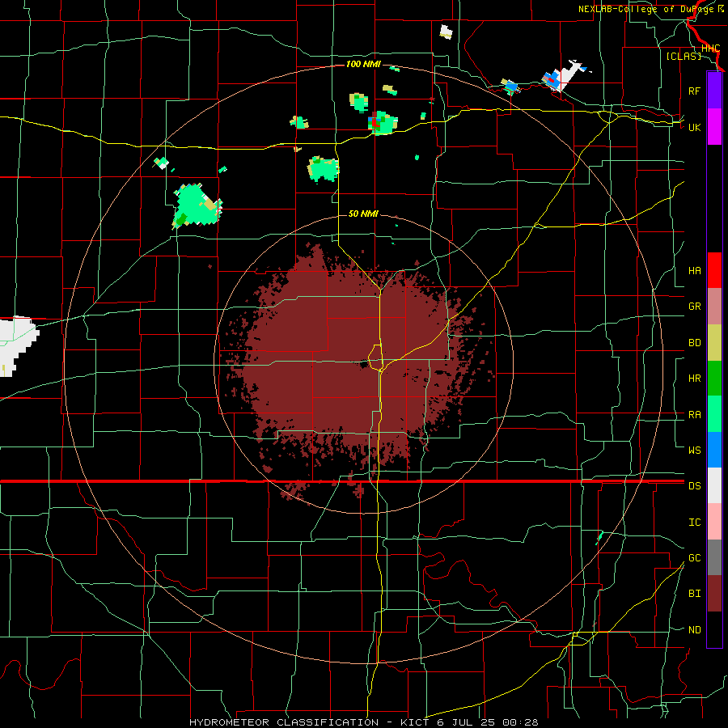Pick the dark green HR legend swatch
This screenshot has width=728, height=728.
click(x=714, y=378)
